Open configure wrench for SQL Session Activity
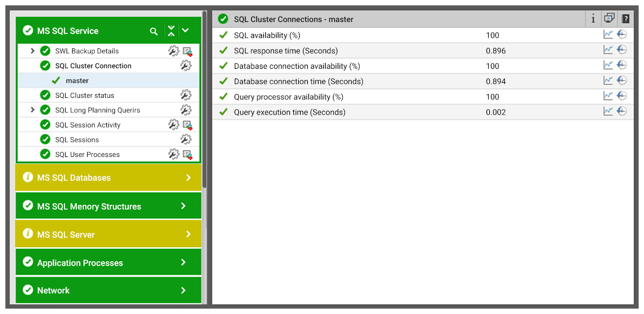The image size is (644, 314). point(173,125)
